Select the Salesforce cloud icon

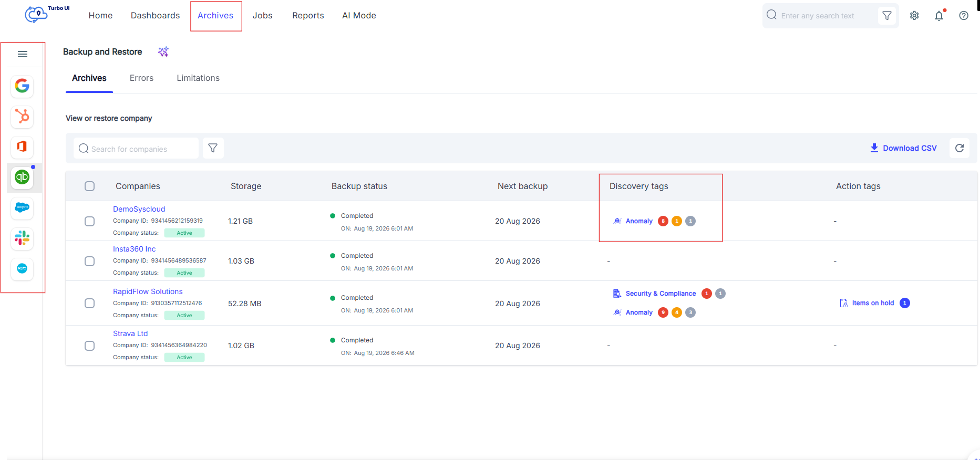[22, 207]
